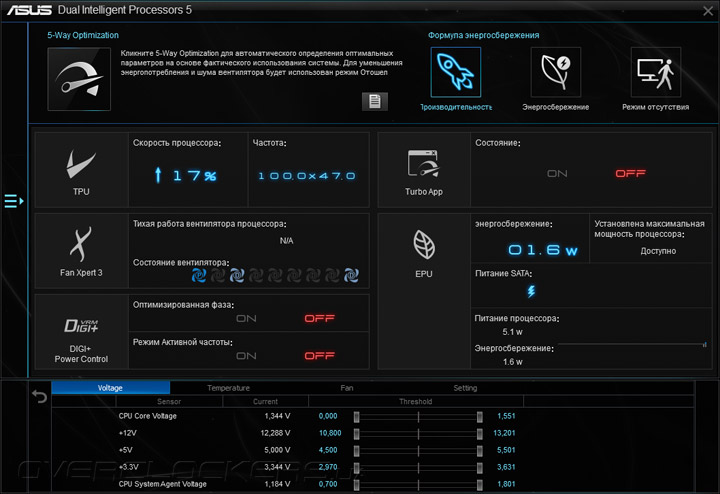Turn optimized phase ON
This screenshot has width=720, height=494.
point(246,319)
